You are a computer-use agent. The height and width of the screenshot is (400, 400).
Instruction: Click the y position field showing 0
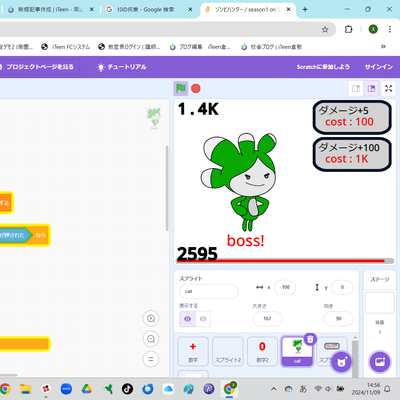[342, 287]
